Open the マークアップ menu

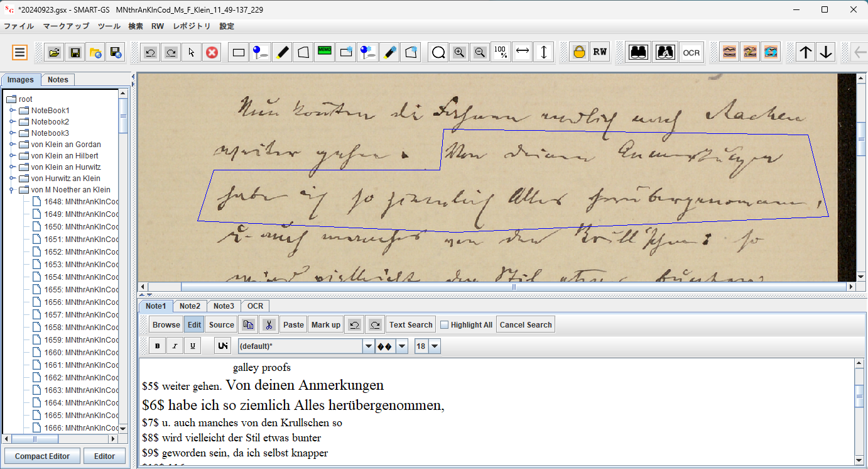66,26
